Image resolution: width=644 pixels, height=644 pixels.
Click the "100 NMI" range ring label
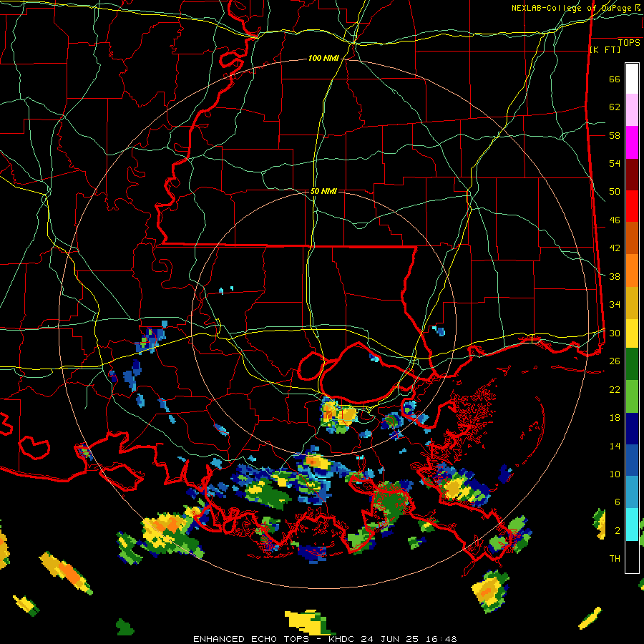[x=323, y=59]
